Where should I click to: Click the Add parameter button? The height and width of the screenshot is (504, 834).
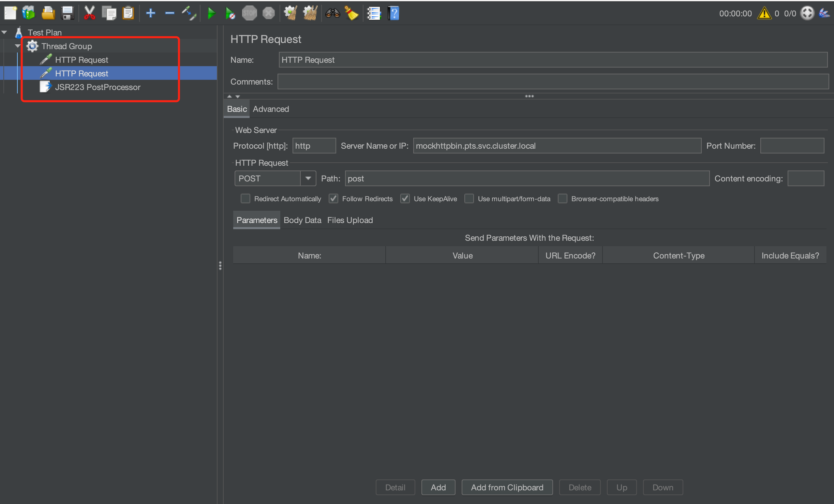(x=438, y=487)
